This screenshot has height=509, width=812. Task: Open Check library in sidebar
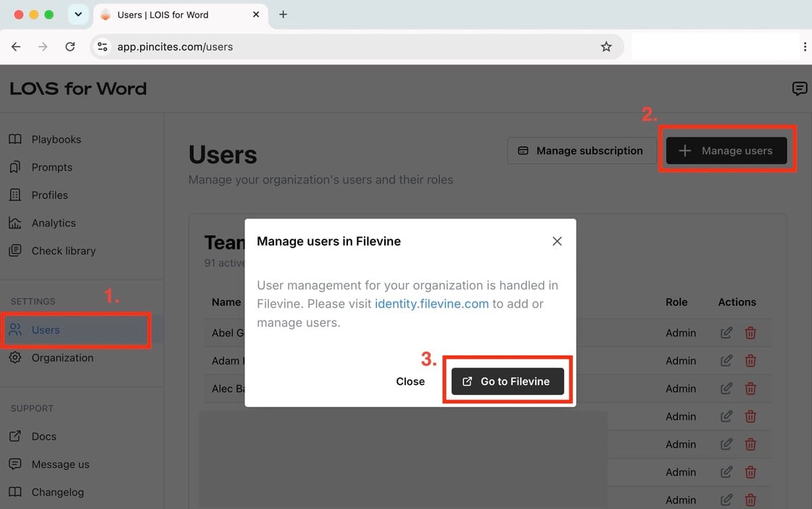click(x=64, y=251)
